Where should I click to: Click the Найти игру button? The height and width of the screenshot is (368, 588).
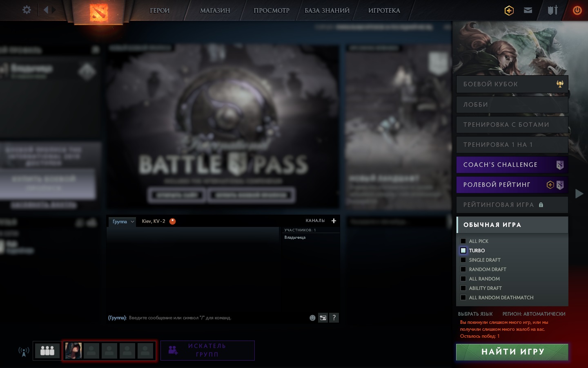tap(512, 352)
